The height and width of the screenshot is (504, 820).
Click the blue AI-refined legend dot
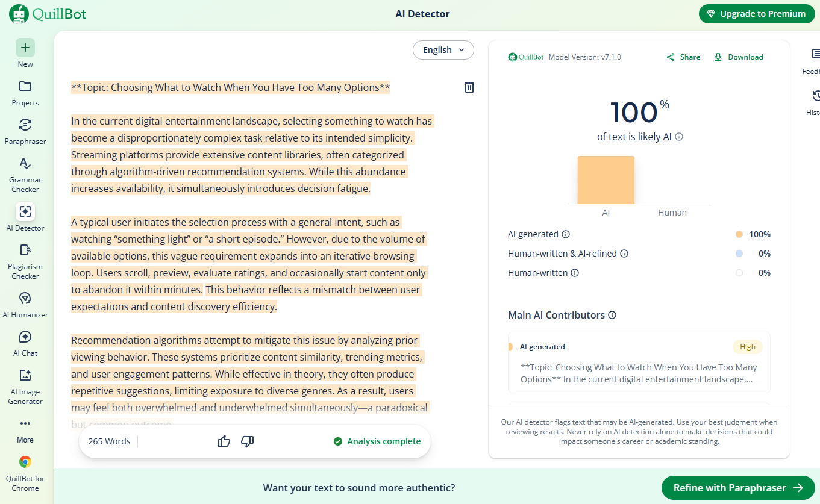click(x=739, y=254)
